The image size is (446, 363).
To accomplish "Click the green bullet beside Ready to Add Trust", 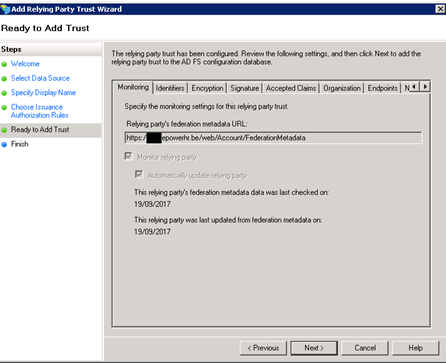I will 4,130.
